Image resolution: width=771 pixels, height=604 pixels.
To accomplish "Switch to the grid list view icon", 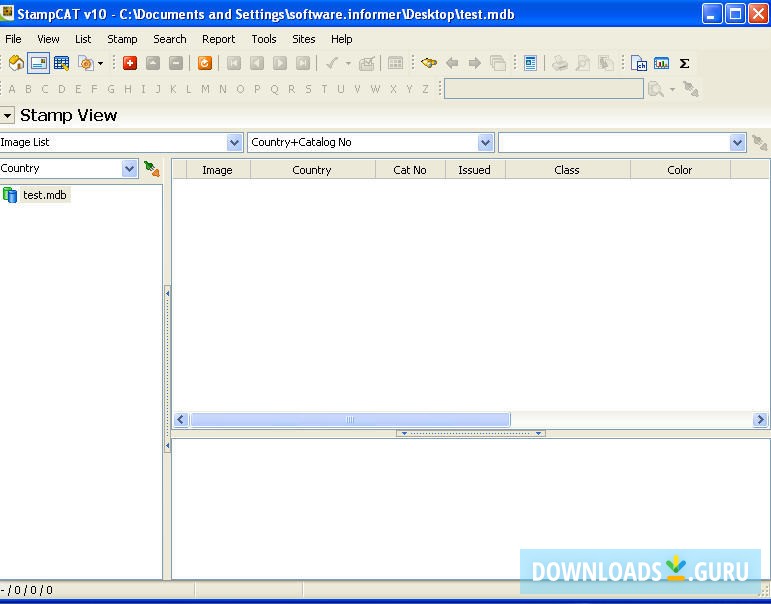I will point(61,63).
